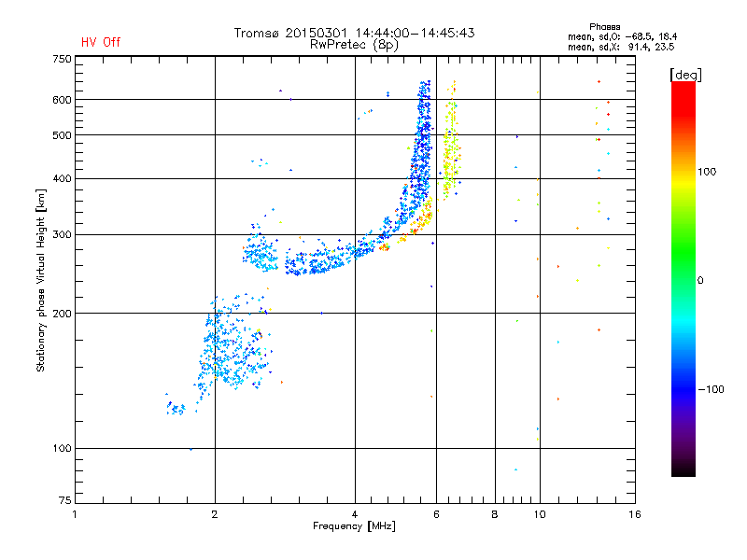The height and width of the screenshot is (560, 747).
Task: Click the y-axis tick label "75"
Action: (65, 500)
